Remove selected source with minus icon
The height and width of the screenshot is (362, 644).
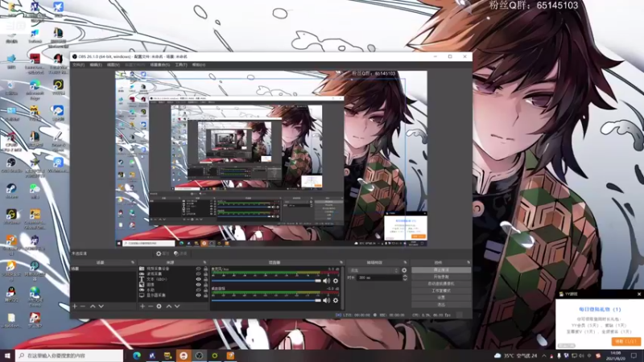pos(151,306)
